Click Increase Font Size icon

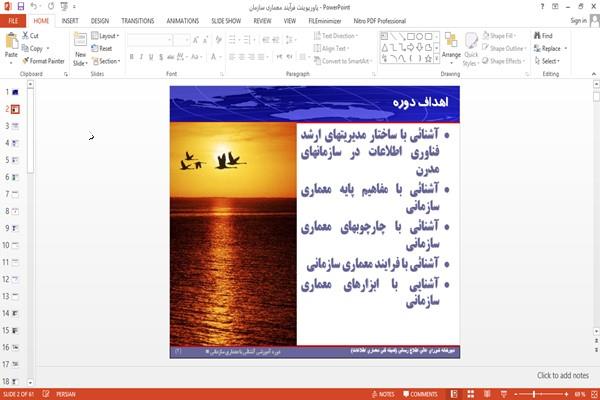point(196,39)
